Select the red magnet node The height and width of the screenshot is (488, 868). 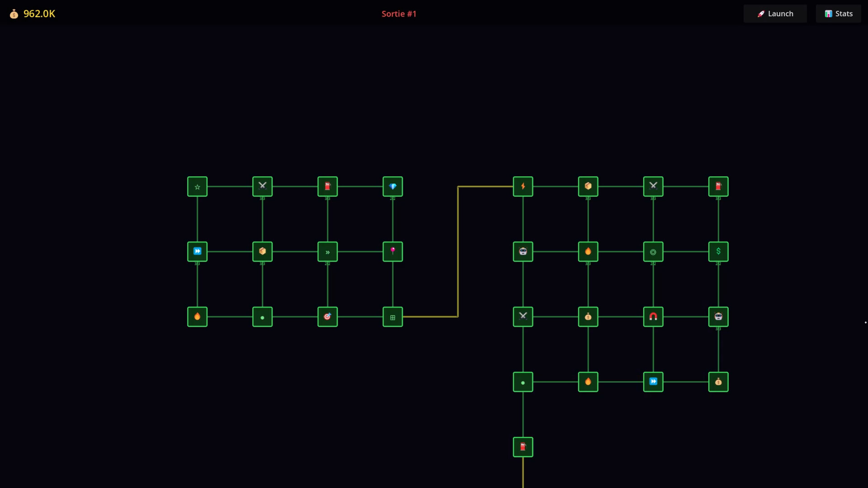653,317
